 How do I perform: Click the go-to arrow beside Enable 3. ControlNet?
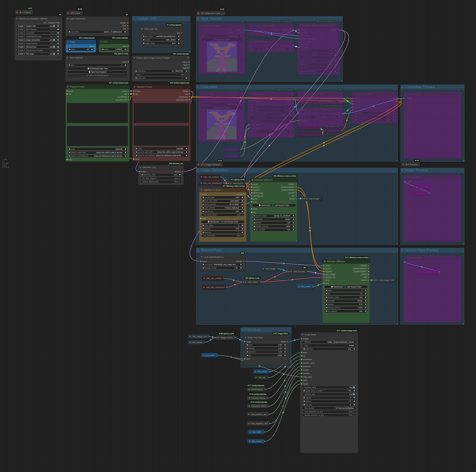tap(58, 33)
